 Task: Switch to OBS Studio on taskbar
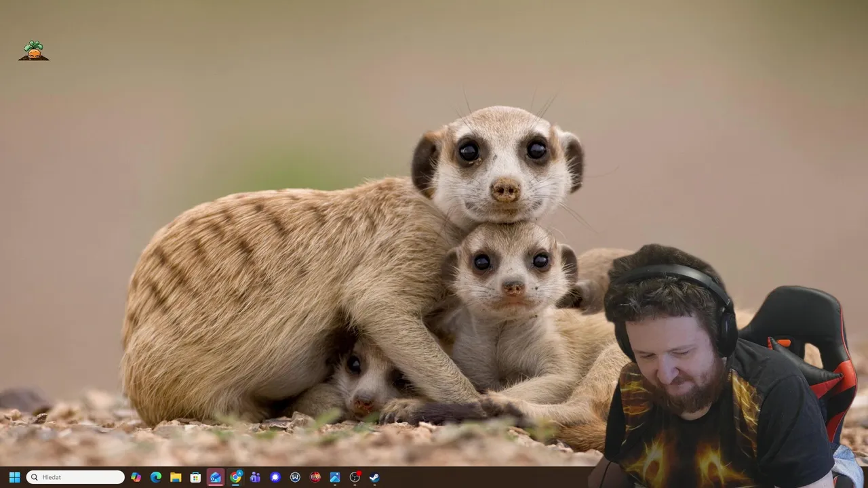click(355, 477)
